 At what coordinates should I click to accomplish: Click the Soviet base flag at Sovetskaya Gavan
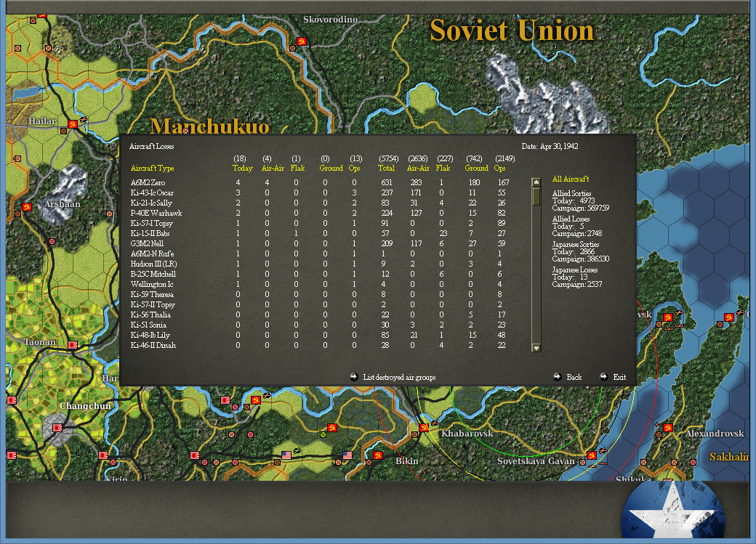tap(592, 455)
